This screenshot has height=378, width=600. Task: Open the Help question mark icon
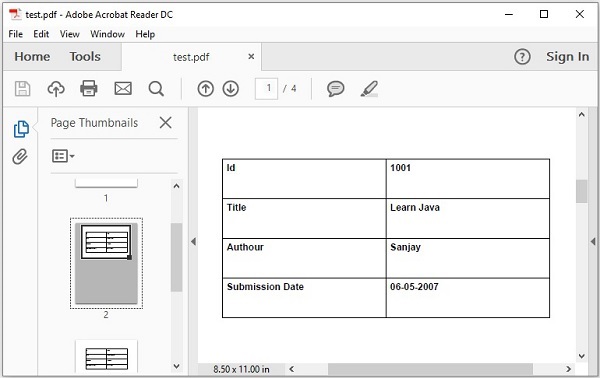tap(522, 57)
